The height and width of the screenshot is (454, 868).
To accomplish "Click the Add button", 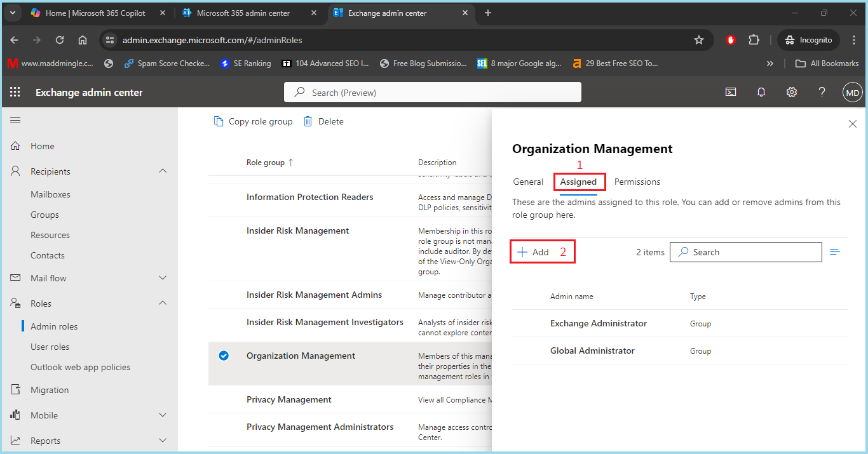I will [x=533, y=252].
